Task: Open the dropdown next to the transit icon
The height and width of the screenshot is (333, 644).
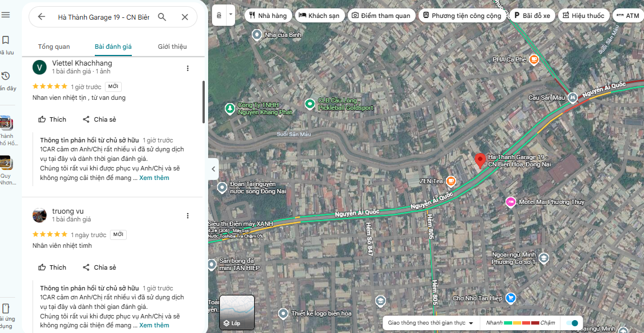Action: (231, 15)
